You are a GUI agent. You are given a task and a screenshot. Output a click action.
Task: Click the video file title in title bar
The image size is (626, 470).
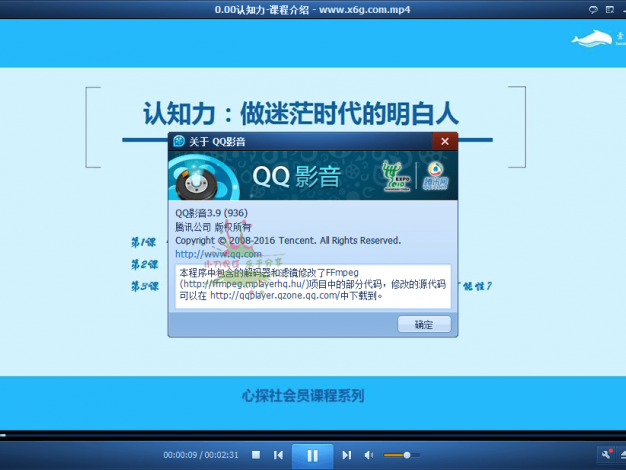pos(313,10)
